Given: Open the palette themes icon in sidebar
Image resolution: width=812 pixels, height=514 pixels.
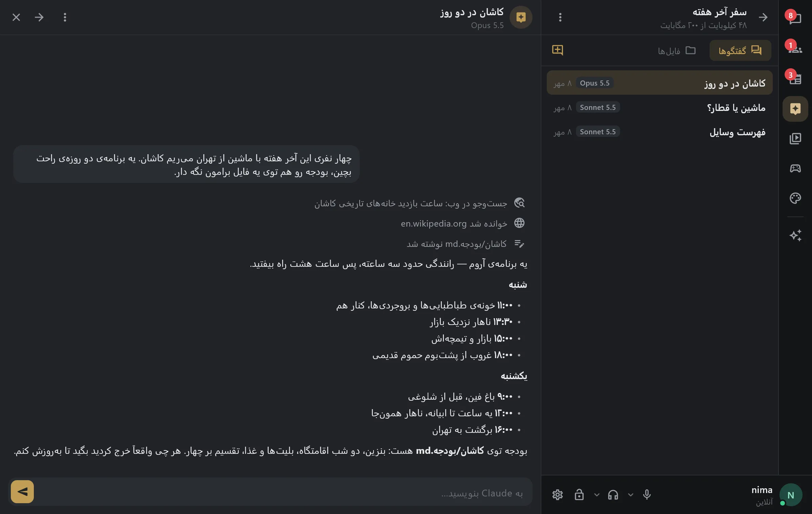Looking at the screenshot, I should coord(795,198).
